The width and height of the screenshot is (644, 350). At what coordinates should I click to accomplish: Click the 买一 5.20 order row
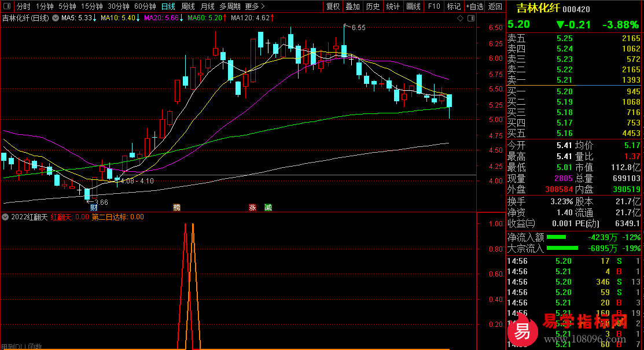tap(574, 91)
